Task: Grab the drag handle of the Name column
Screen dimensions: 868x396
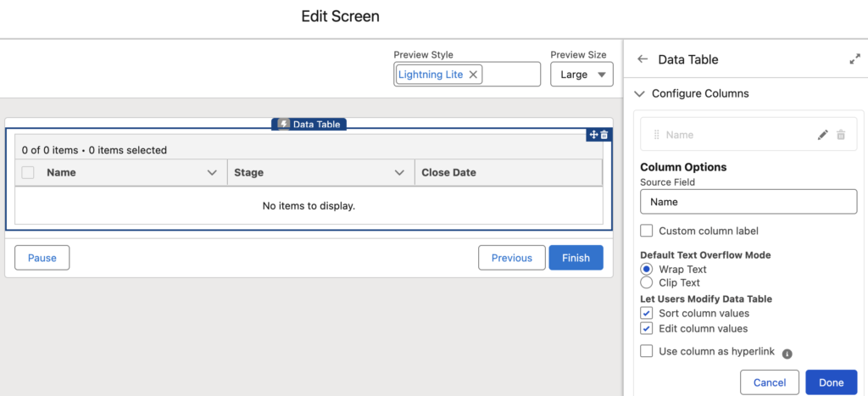Action: coord(657,135)
